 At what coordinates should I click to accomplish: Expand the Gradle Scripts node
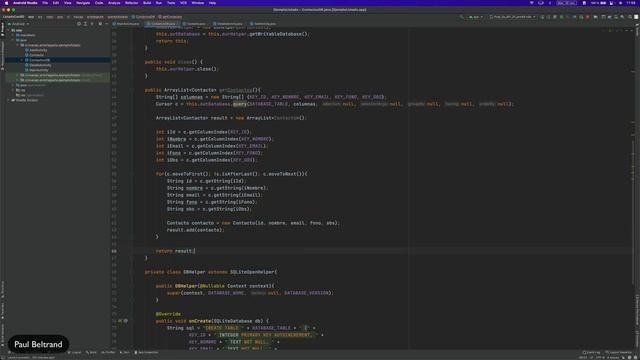pos(9,100)
